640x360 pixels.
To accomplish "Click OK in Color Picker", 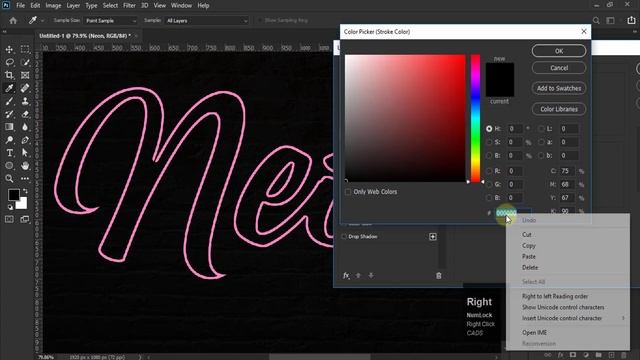I will [559, 51].
